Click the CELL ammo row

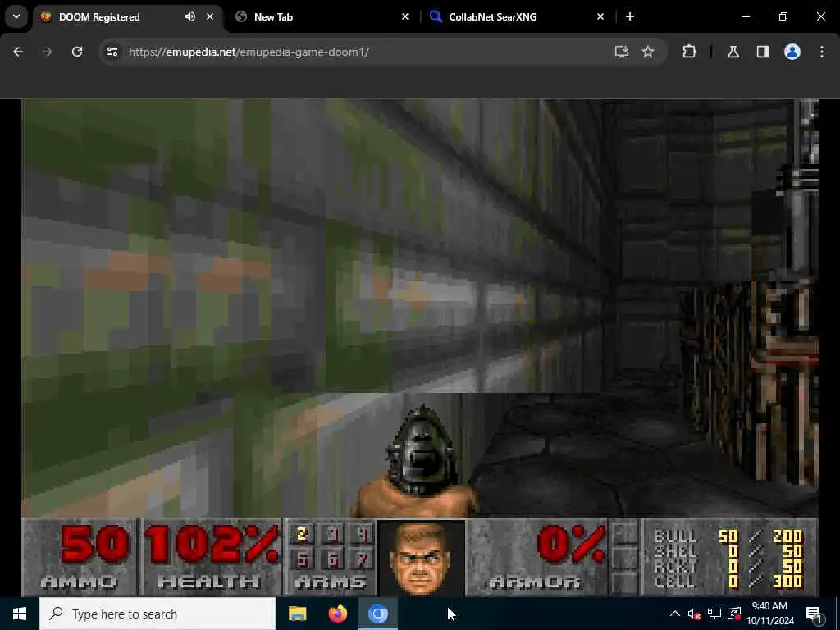(x=728, y=582)
